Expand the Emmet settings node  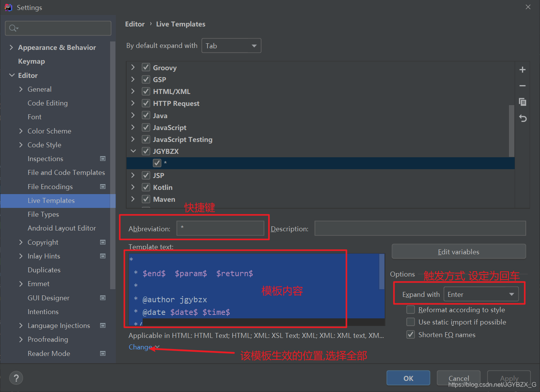21,283
